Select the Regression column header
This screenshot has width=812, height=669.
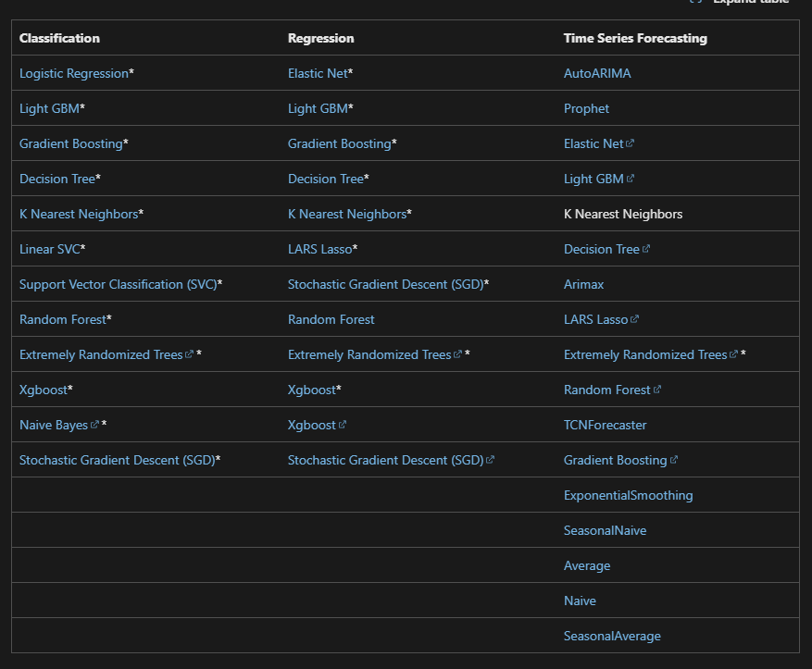(321, 38)
